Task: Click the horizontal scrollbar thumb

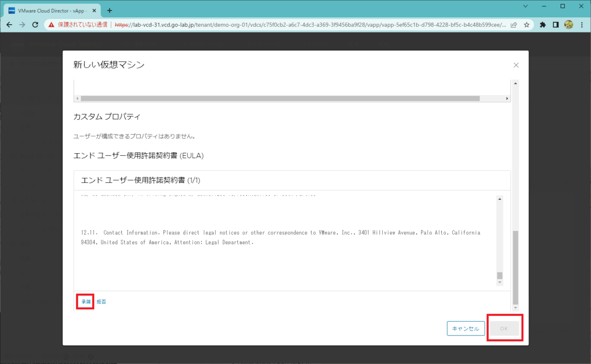Action: (x=280, y=99)
